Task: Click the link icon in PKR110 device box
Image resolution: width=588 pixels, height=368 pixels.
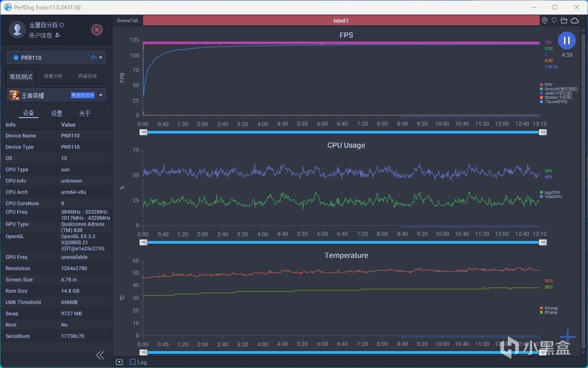Action: [93, 57]
